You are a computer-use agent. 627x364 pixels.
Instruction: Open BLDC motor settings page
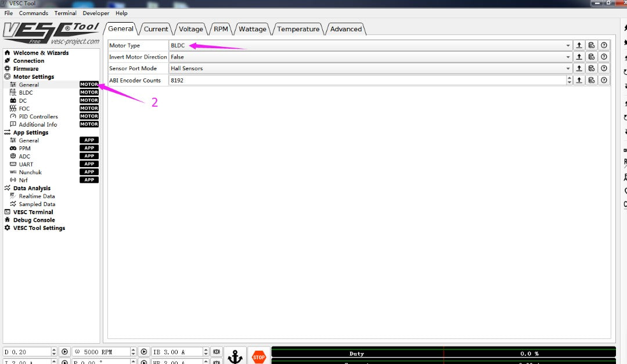coord(26,92)
